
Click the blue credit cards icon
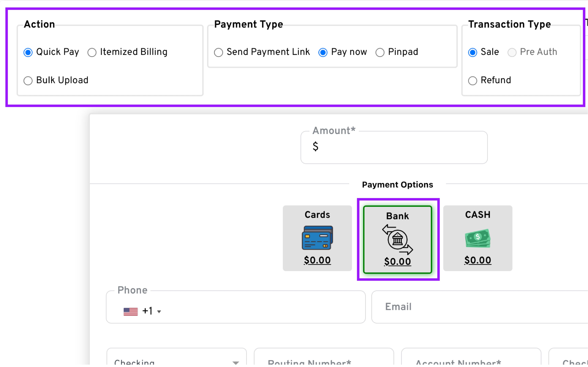317,238
